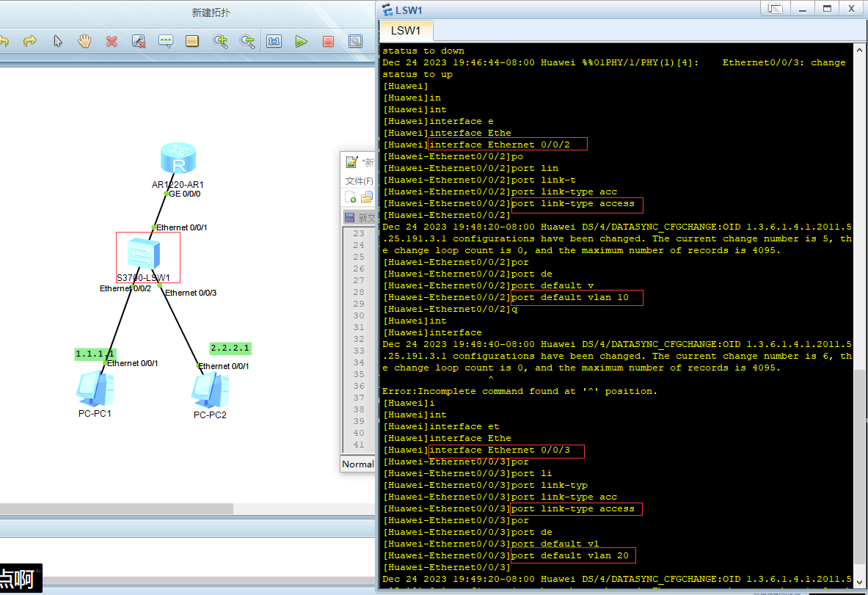Click the LSW1 window title icon
This screenshot has width=868, height=595.
387,10
